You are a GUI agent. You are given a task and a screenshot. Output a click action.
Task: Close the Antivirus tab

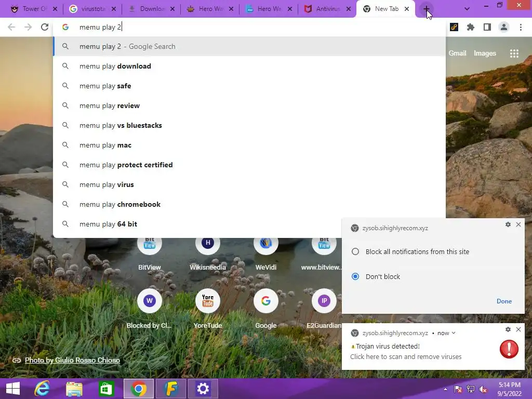tap(349, 9)
